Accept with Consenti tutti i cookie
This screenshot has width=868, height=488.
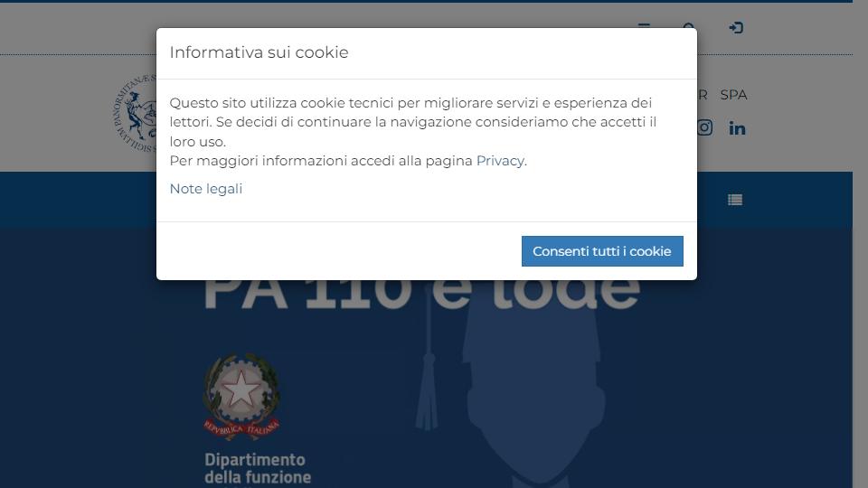click(x=602, y=251)
